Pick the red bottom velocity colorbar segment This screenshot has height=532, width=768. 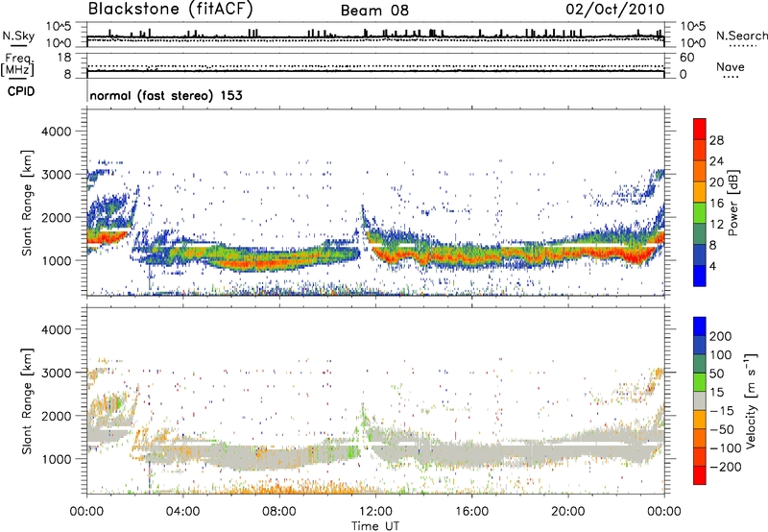click(700, 475)
